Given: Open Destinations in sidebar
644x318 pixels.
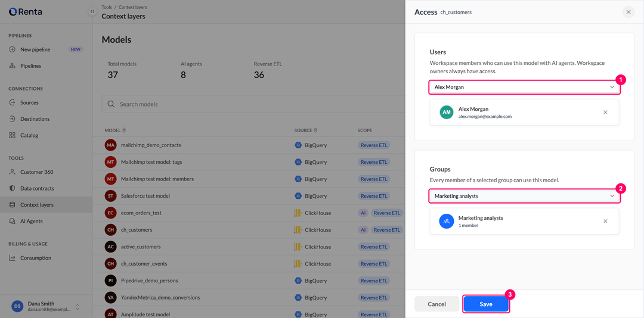Looking at the screenshot, I should 47,119.
